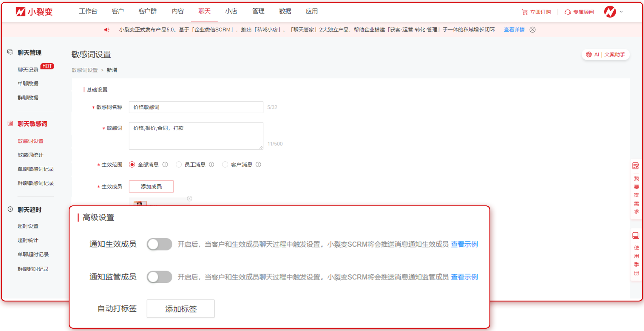Go to 敏感词统计 in sidebar
Image resolution: width=644 pixels, height=331 pixels.
coord(30,155)
